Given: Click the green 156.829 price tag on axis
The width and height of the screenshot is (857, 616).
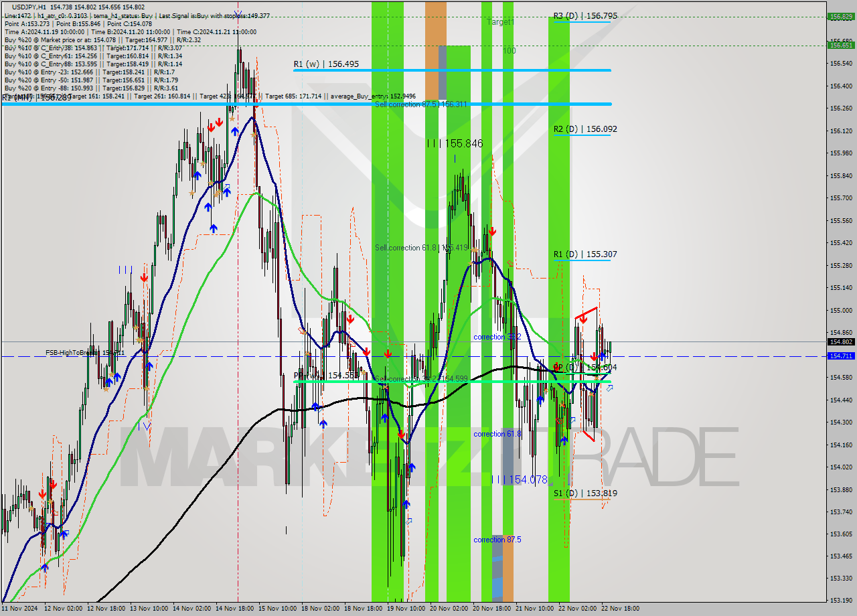Looking at the screenshot, I should pos(842,16).
